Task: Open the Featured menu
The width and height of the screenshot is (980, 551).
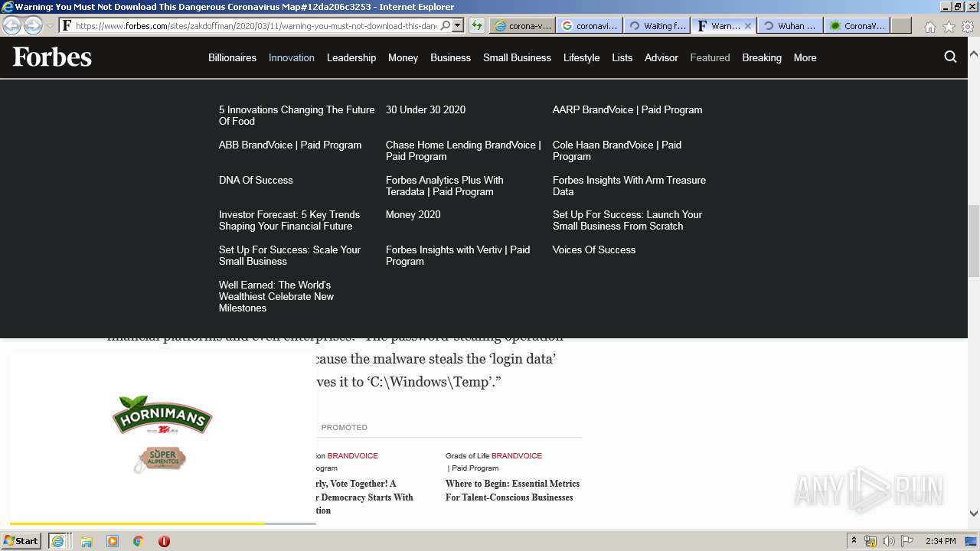Action: pos(710,57)
